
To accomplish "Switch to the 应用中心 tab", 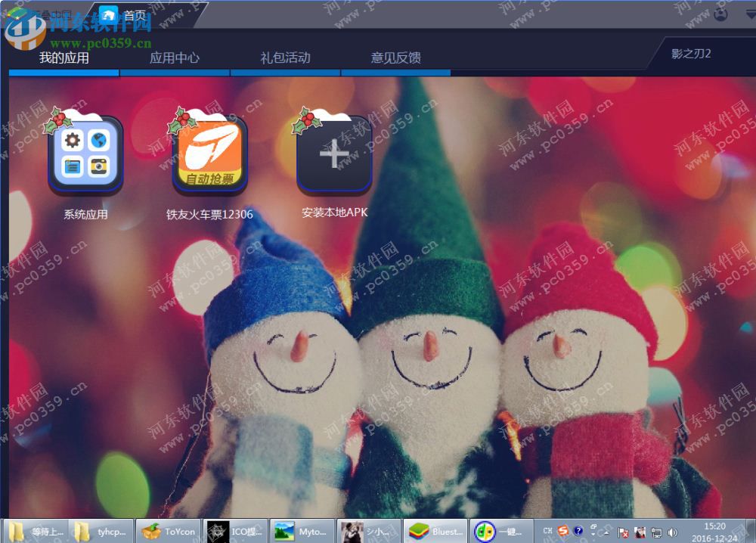I will click(175, 58).
